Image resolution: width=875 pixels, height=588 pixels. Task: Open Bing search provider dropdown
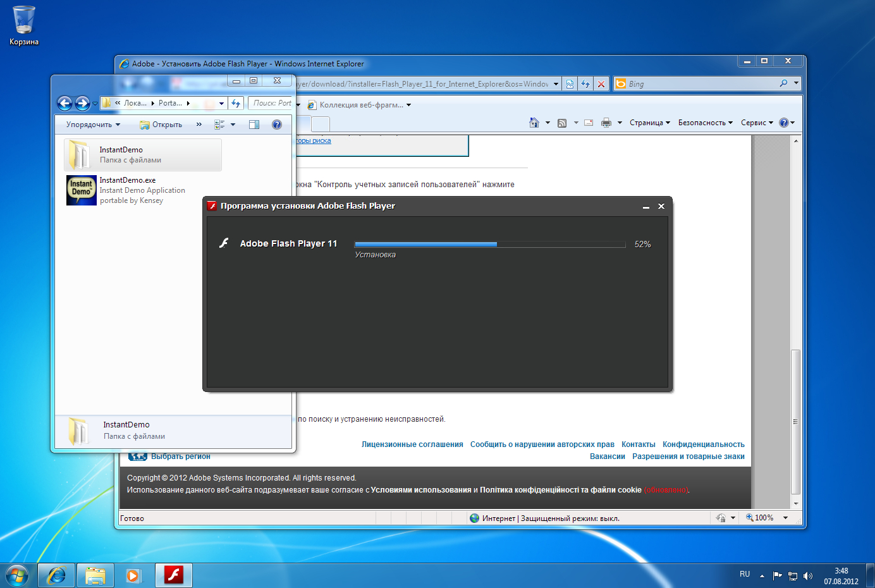click(x=796, y=83)
